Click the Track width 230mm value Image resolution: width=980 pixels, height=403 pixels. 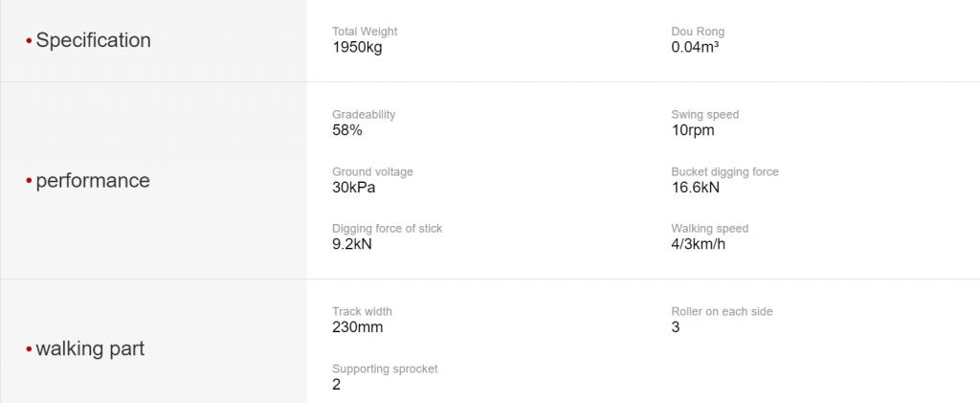pos(358,327)
